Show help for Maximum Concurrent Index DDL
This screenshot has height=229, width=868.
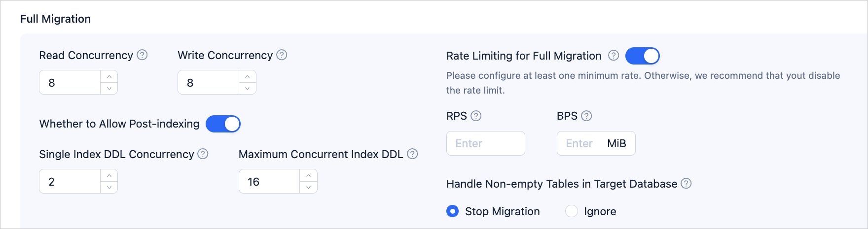(412, 154)
